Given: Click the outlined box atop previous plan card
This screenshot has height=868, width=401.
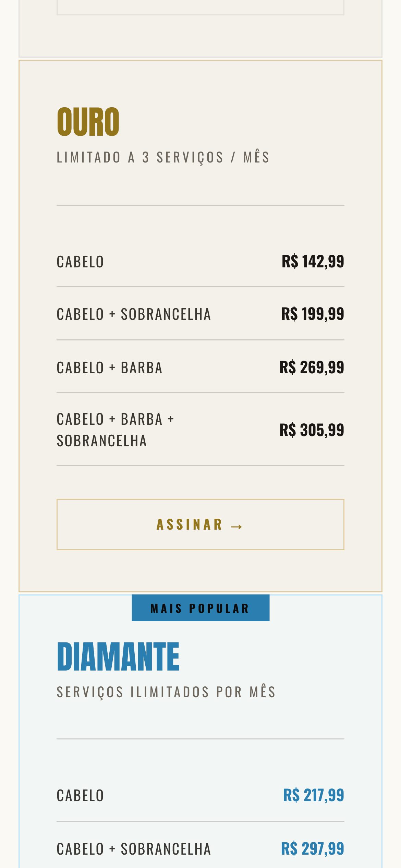Looking at the screenshot, I should tap(200, 8).
